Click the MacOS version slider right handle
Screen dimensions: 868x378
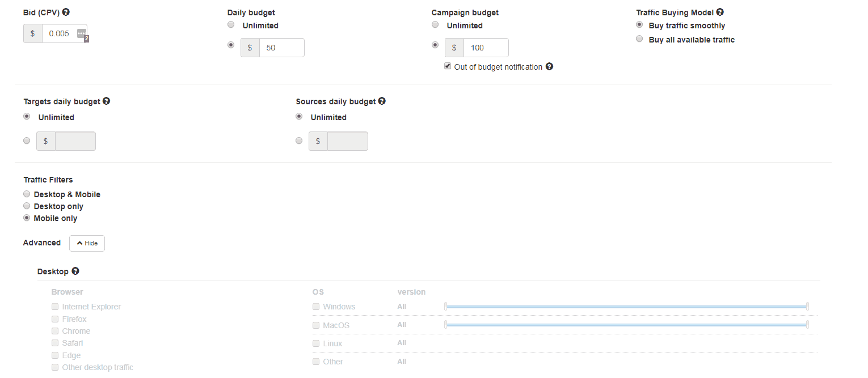tap(807, 325)
